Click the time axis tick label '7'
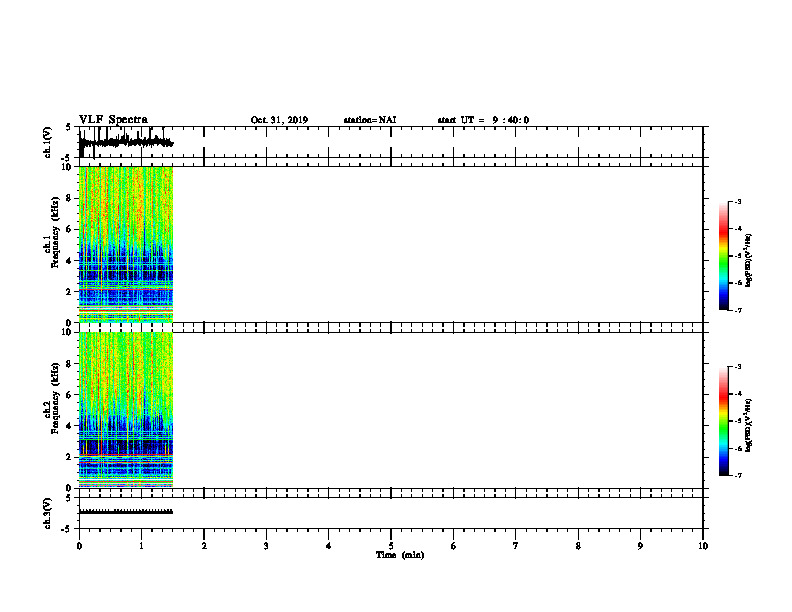Screen dimensions: 792x612 (x=516, y=546)
